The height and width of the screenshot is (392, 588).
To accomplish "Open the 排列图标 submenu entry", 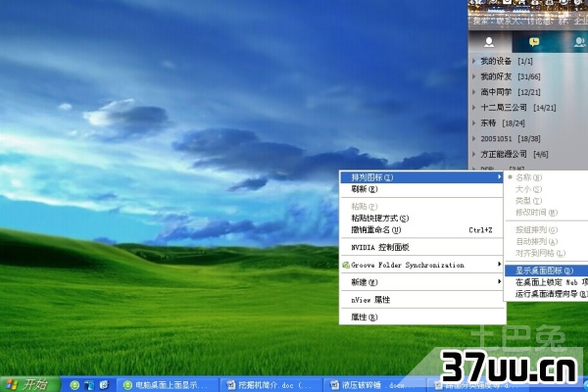I will [x=421, y=177].
